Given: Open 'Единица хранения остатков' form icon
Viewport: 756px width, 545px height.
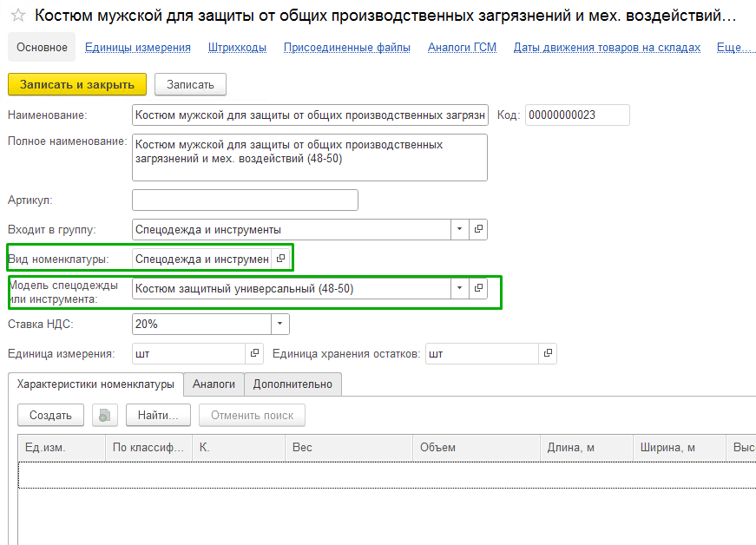Looking at the screenshot, I should [x=547, y=353].
